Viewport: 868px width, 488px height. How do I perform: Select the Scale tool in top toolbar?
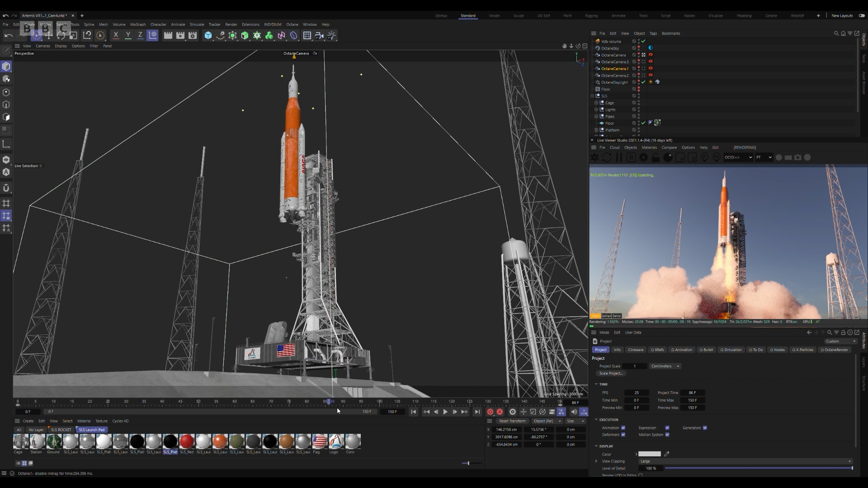click(x=73, y=35)
